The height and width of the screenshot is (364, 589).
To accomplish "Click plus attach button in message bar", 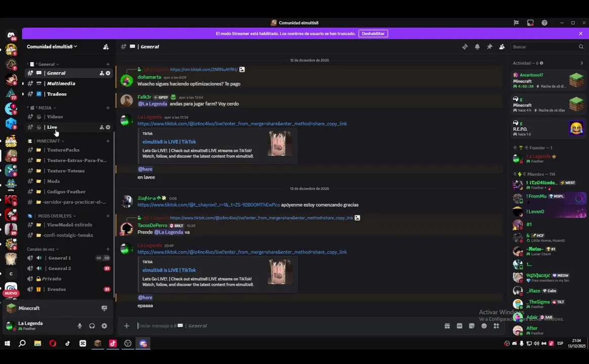I will pyautogui.click(x=126, y=326).
